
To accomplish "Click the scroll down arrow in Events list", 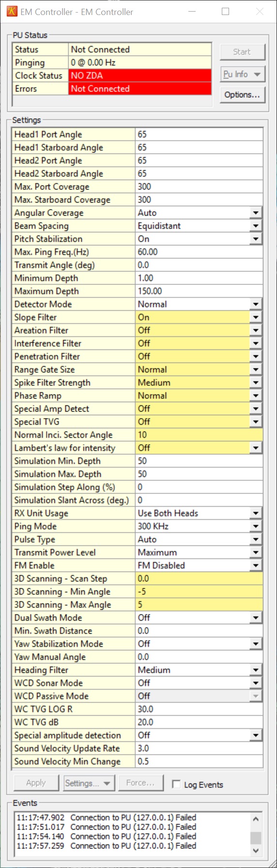I will click(256, 851).
